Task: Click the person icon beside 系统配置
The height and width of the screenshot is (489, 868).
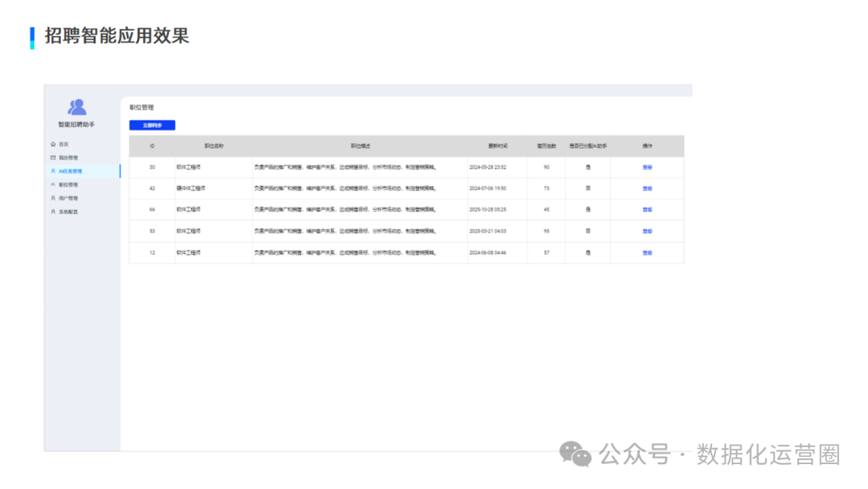Action: pyautogui.click(x=53, y=212)
